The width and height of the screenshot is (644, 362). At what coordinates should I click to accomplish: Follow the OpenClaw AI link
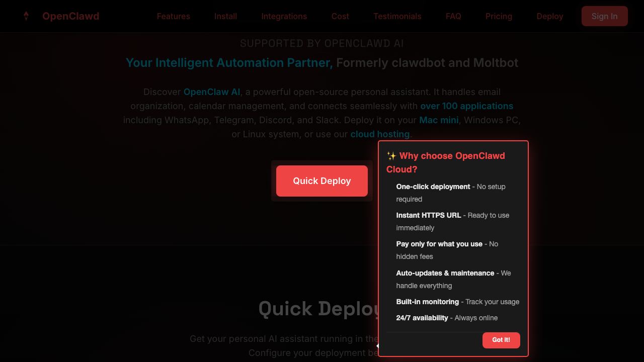coord(212,92)
